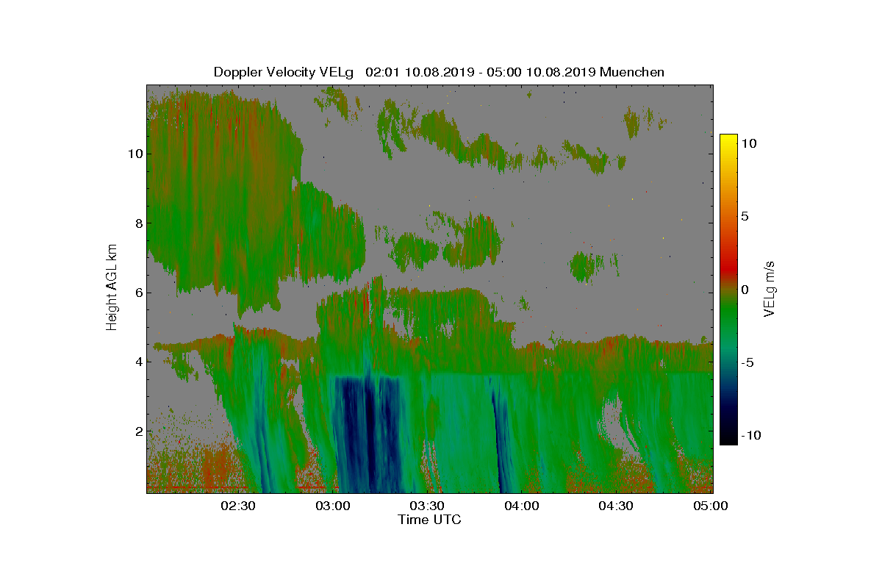Click the 04:30 time tick label
Screen dimensions: 882x588
tap(616, 506)
